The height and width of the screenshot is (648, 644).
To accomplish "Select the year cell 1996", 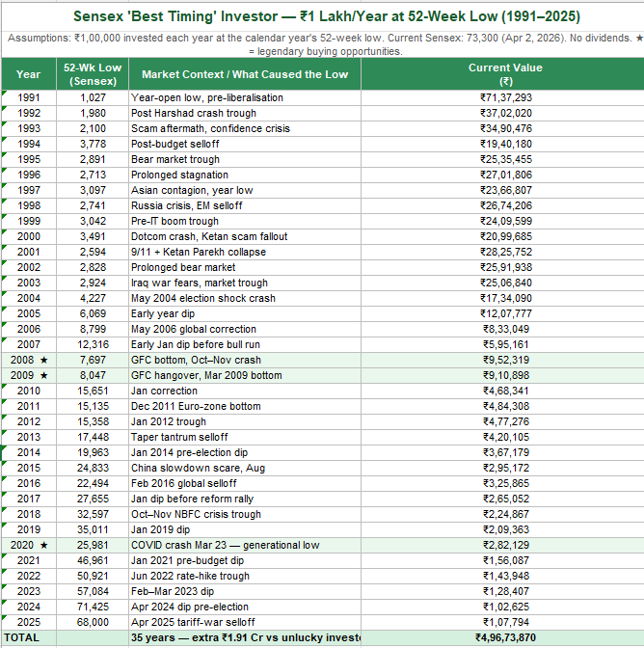I will tap(29, 175).
